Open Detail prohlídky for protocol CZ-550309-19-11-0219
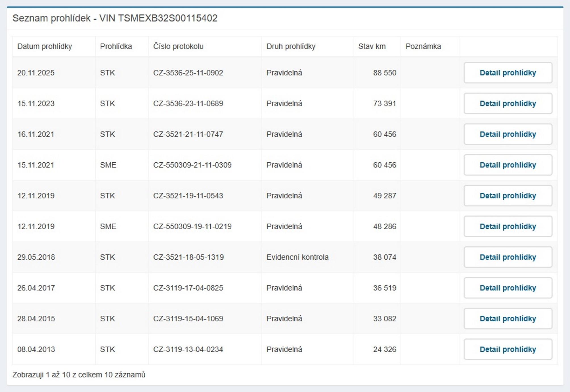 (508, 226)
